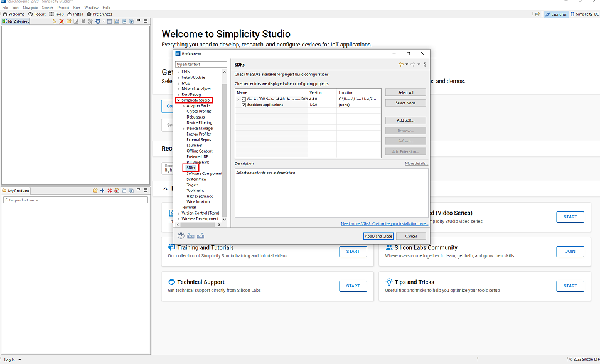The height and width of the screenshot is (364, 600).
Task: Open the Tools grid toolbar button
Action: tap(56, 14)
